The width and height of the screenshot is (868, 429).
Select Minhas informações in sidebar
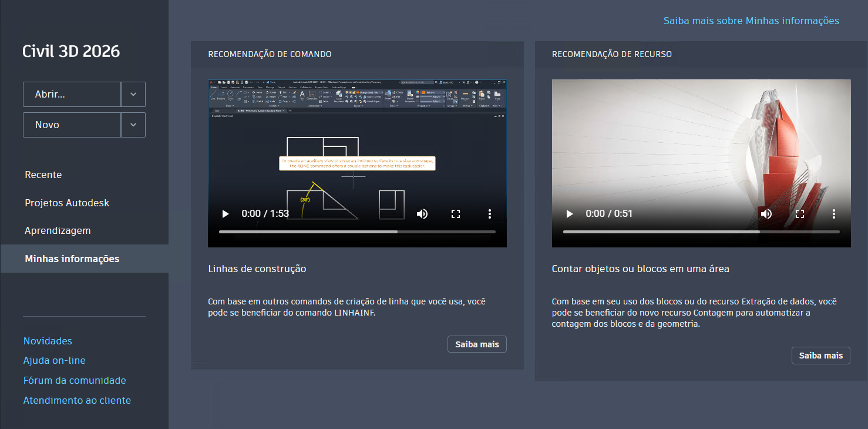(x=85, y=259)
